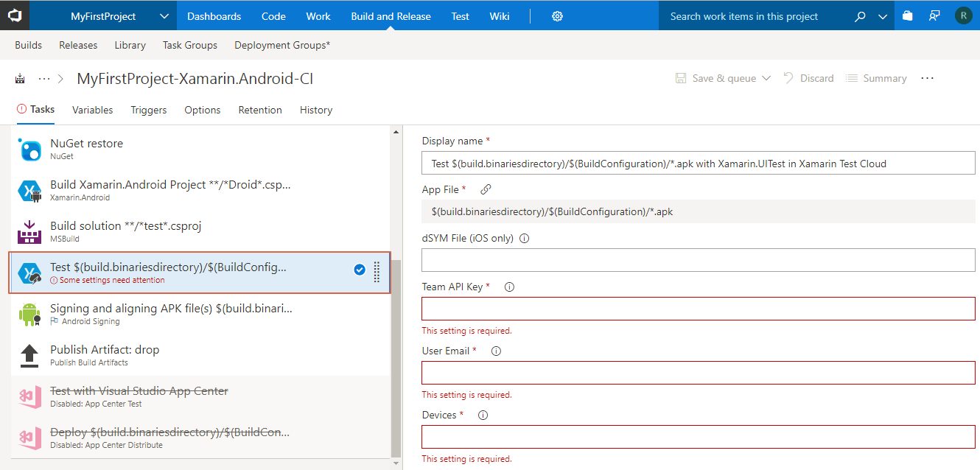Switch to the Options tab
Screen dimensions: 980x470
(203, 110)
